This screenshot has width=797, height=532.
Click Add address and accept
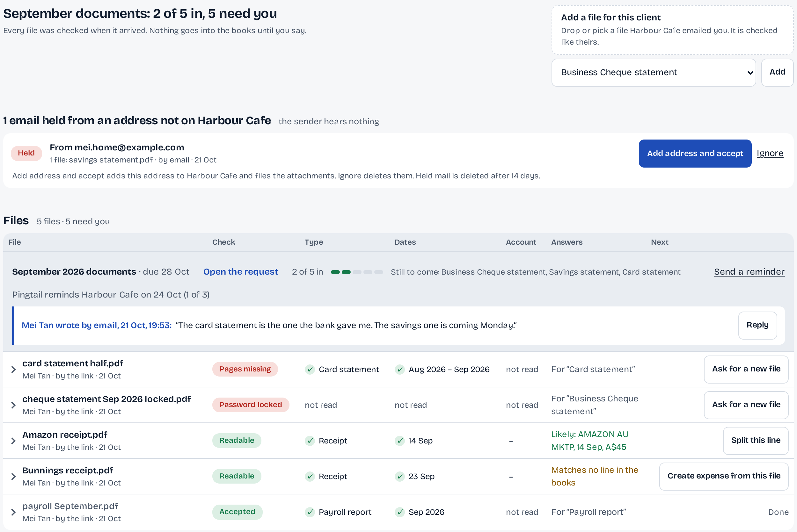pyautogui.click(x=695, y=153)
